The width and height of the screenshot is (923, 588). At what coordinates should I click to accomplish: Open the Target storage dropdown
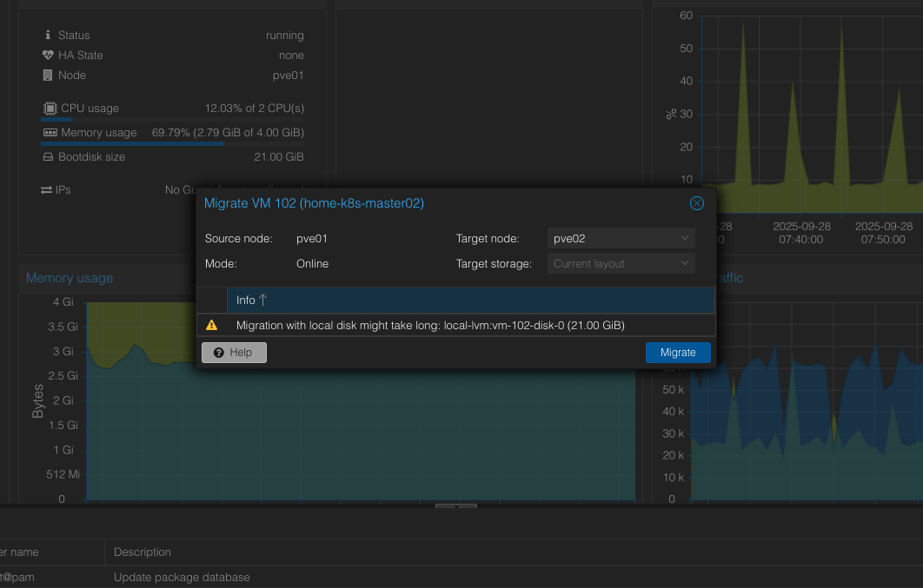pos(621,263)
